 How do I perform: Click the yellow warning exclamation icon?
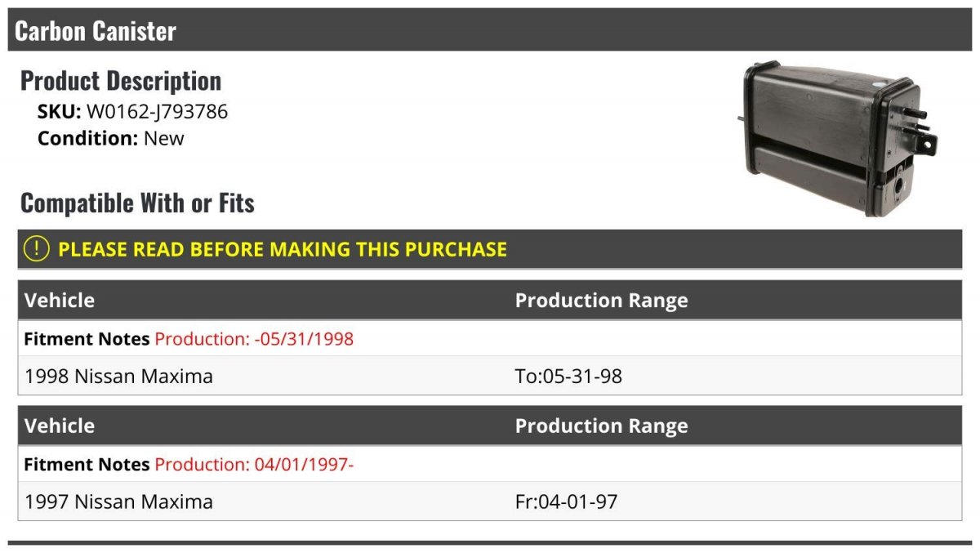(x=36, y=249)
